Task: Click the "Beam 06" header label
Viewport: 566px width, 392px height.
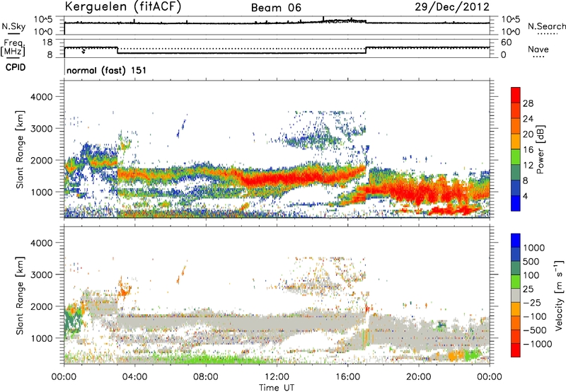Action: click(x=276, y=8)
